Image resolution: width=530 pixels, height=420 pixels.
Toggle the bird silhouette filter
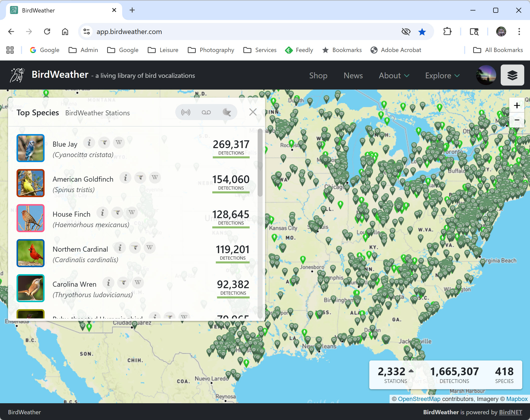(x=227, y=112)
